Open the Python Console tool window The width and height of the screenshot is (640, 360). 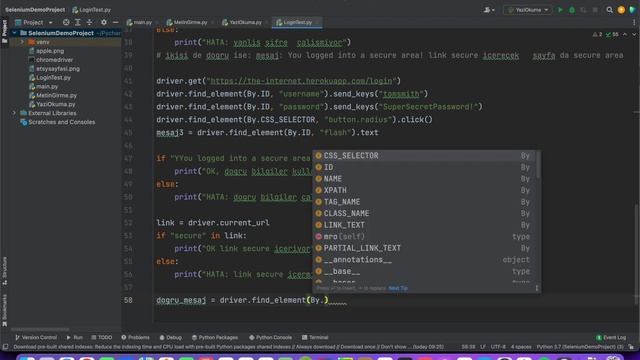pyautogui.click(x=270, y=338)
